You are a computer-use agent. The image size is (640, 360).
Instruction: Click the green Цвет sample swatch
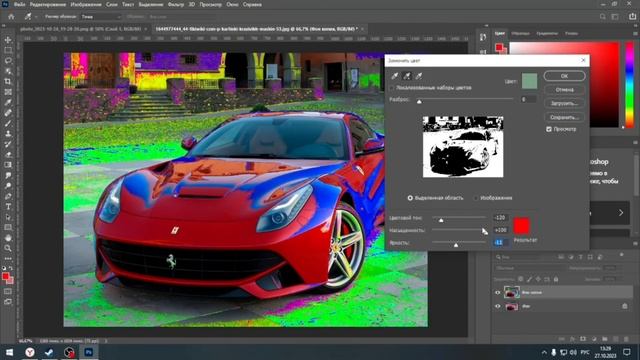[x=529, y=81]
